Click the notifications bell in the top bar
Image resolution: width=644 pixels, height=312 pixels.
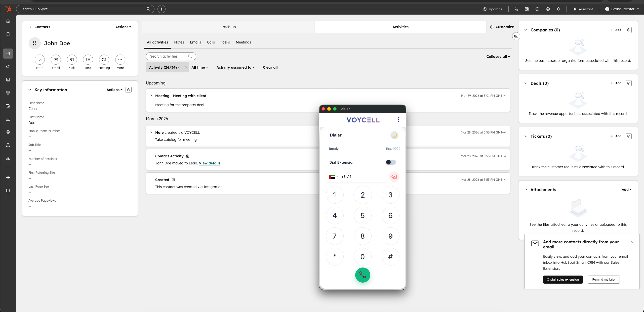pos(558,9)
